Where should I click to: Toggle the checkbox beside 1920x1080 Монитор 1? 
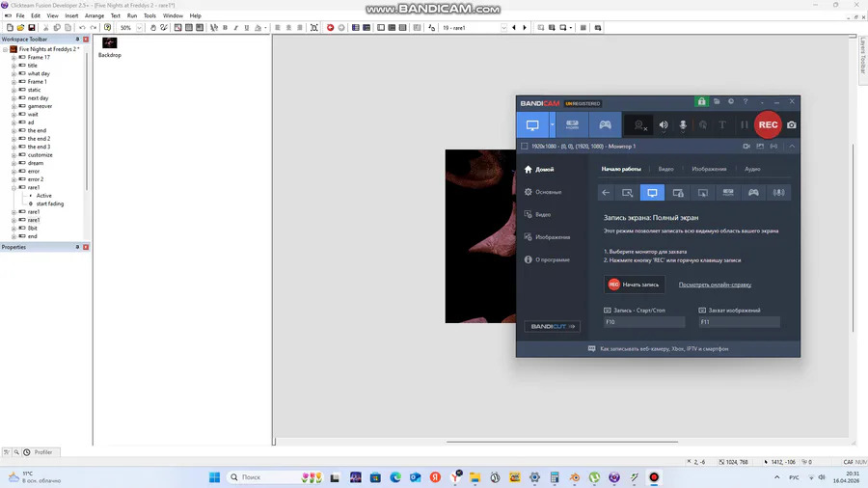525,146
